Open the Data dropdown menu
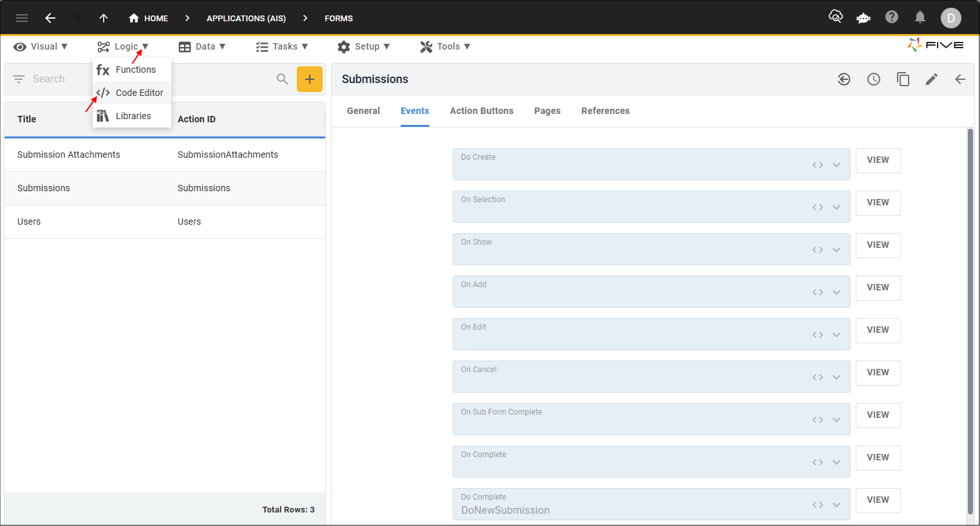This screenshot has width=980, height=526. click(202, 46)
